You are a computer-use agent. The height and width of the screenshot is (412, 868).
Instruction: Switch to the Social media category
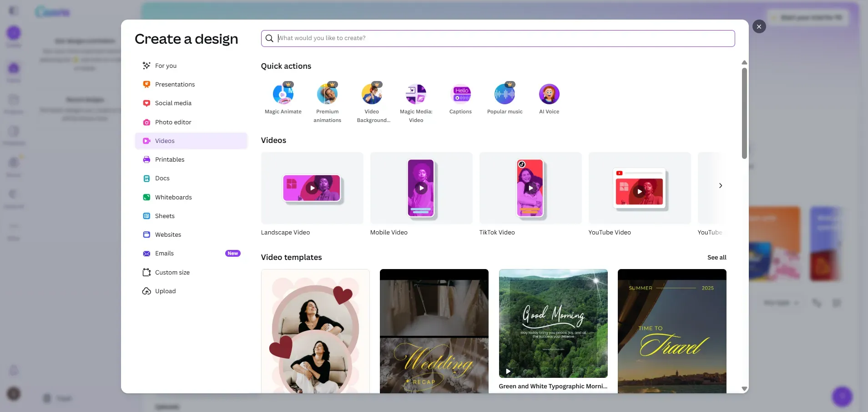coord(173,103)
